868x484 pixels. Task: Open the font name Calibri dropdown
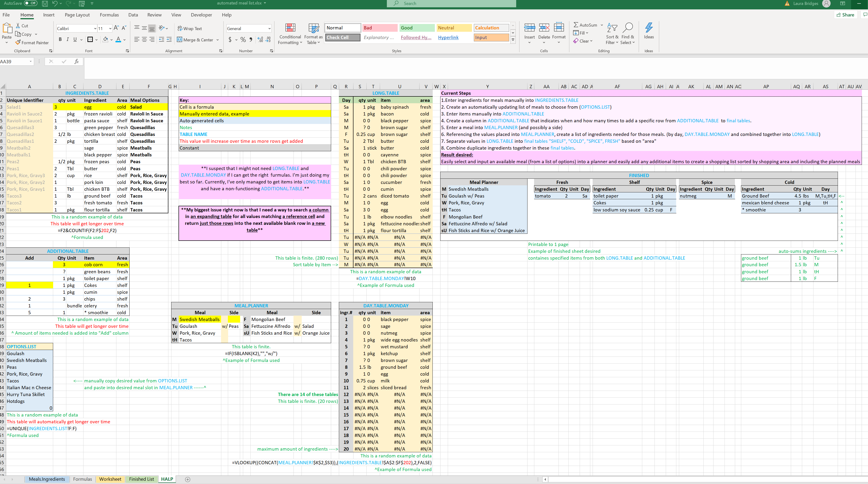click(x=95, y=29)
